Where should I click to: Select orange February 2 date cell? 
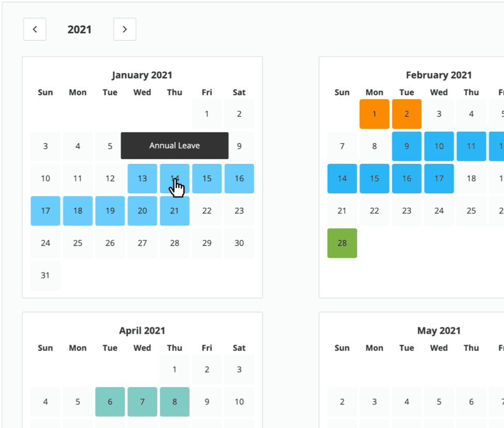407,114
